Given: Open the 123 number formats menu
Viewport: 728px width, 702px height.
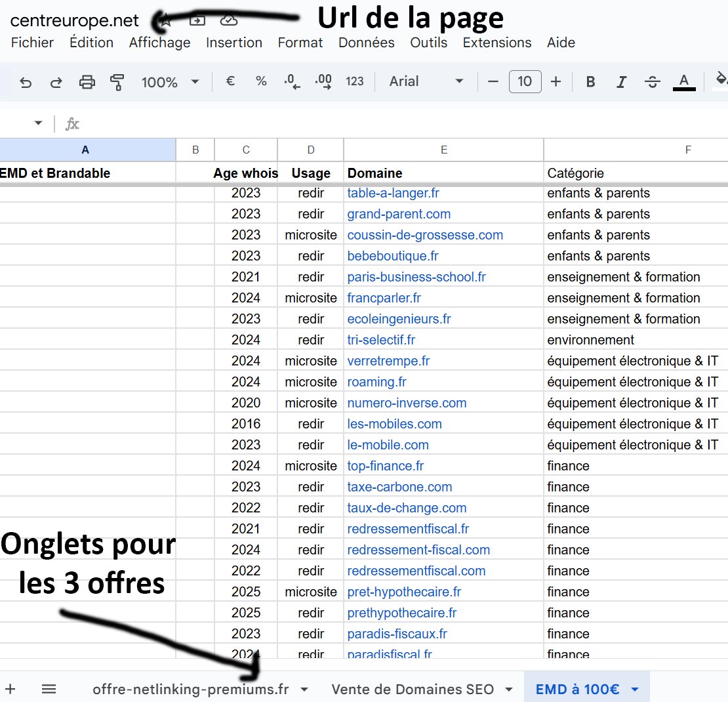Looking at the screenshot, I should pyautogui.click(x=355, y=82).
